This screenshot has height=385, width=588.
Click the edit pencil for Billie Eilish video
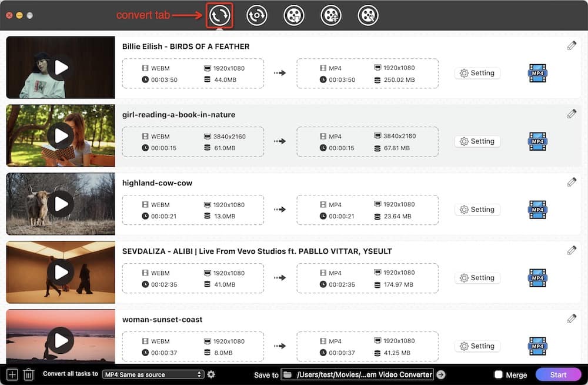(572, 46)
